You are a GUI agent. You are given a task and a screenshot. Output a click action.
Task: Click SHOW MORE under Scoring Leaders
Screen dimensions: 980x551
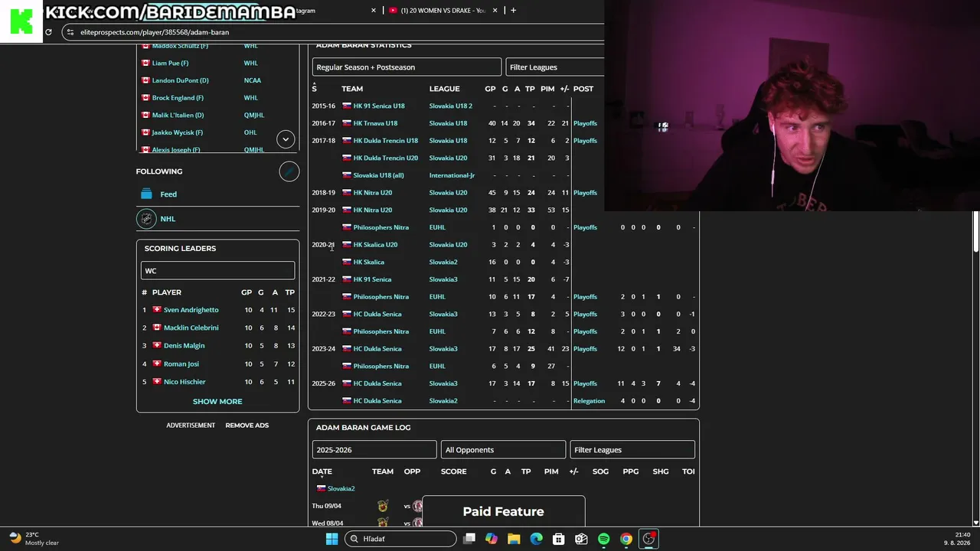point(217,402)
